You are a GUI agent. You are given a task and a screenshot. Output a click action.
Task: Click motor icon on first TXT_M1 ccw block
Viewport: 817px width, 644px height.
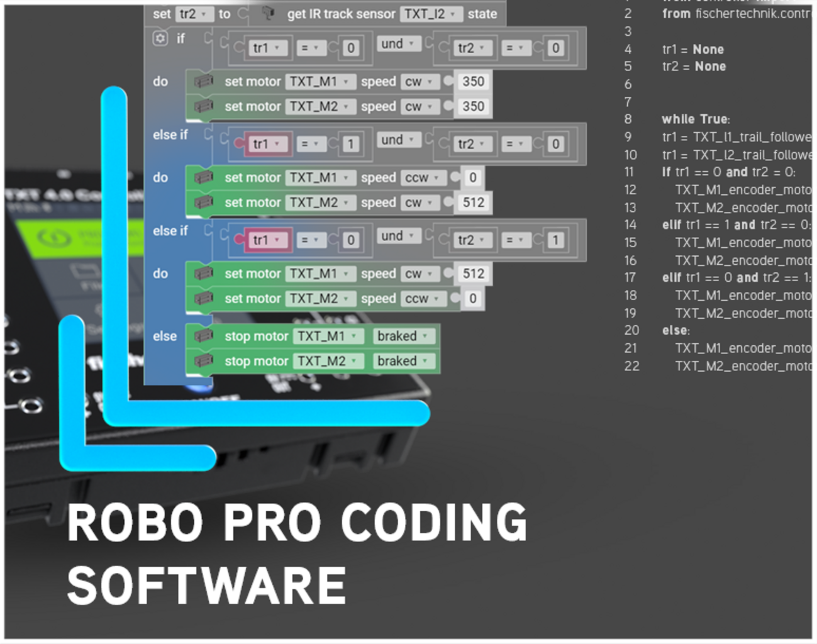coord(203,178)
